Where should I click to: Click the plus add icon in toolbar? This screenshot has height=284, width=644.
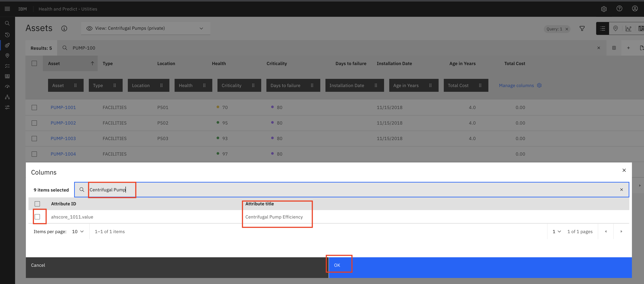click(x=628, y=48)
